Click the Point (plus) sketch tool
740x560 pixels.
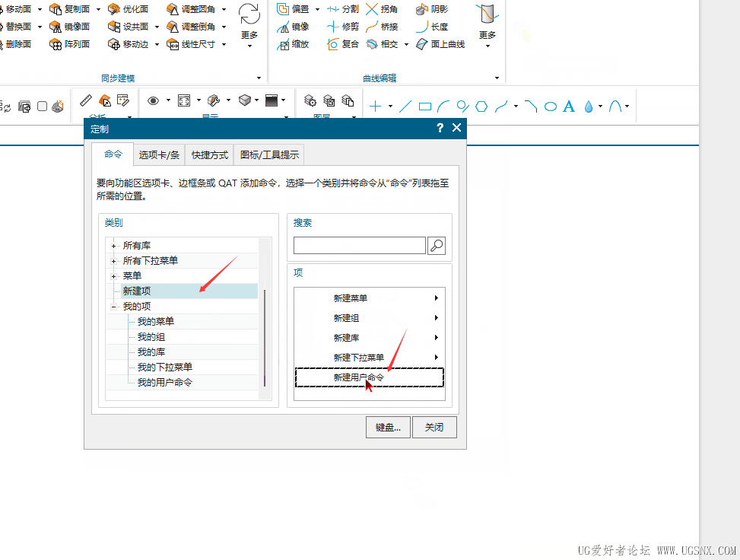coord(375,107)
